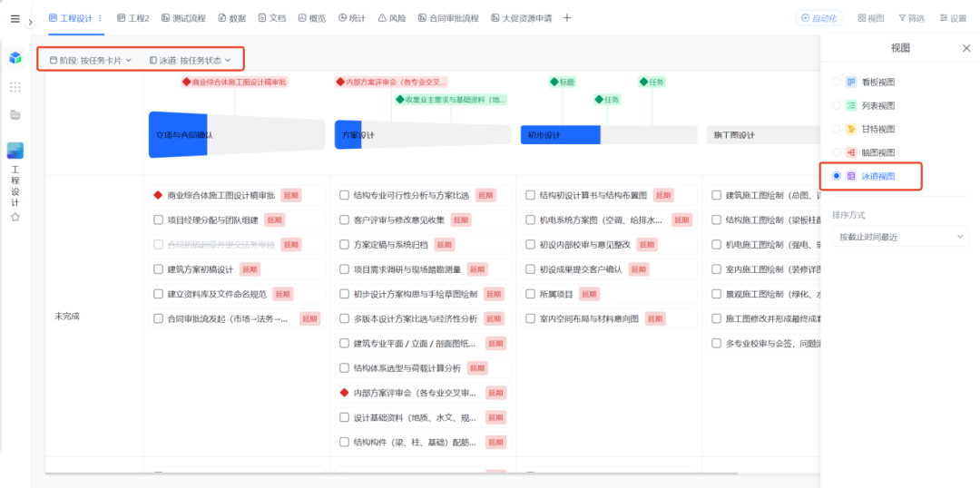This screenshot has width=980, height=488.
Task: Click the 初步设计 stage progress bar
Action: pyautogui.click(x=609, y=135)
